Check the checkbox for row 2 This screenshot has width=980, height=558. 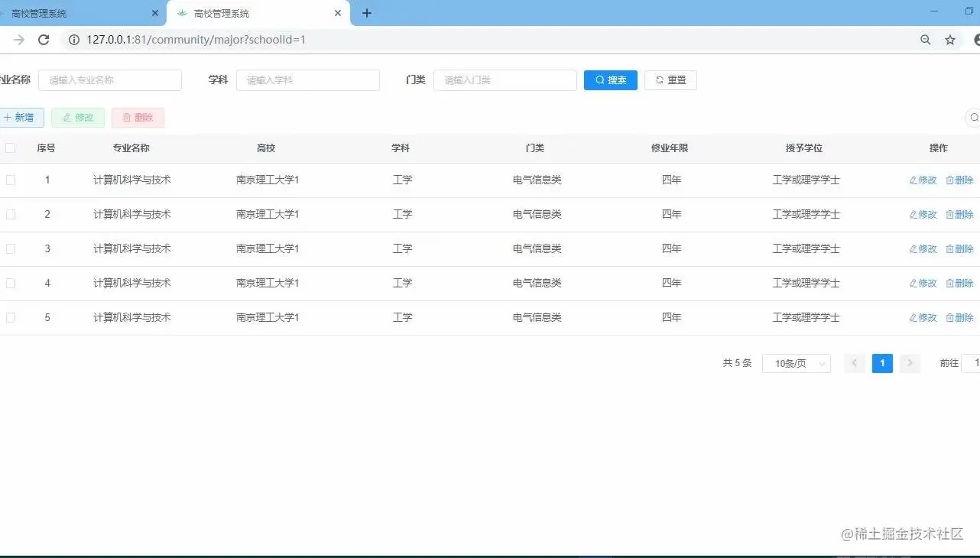(x=11, y=215)
